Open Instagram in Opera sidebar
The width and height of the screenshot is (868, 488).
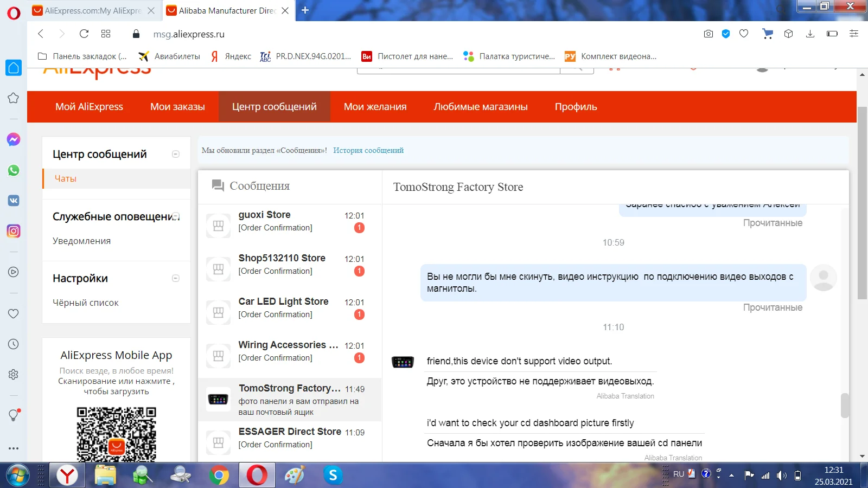14,231
